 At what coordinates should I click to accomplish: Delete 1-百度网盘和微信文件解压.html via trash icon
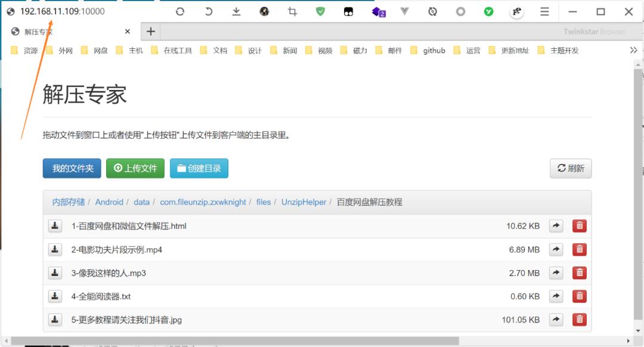pos(579,226)
